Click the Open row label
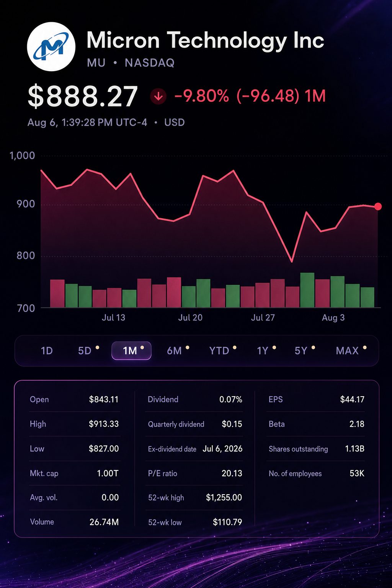This screenshot has height=588, width=392. click(39, 400)
